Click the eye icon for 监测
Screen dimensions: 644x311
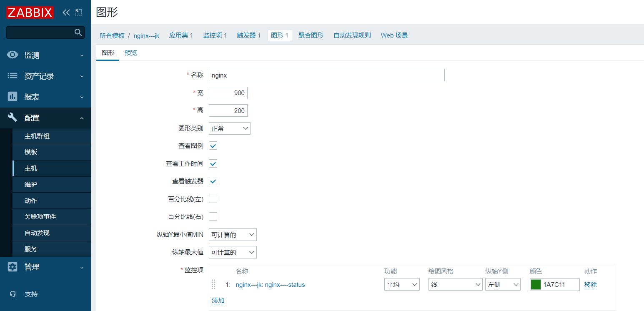click(x=13, y=55)
